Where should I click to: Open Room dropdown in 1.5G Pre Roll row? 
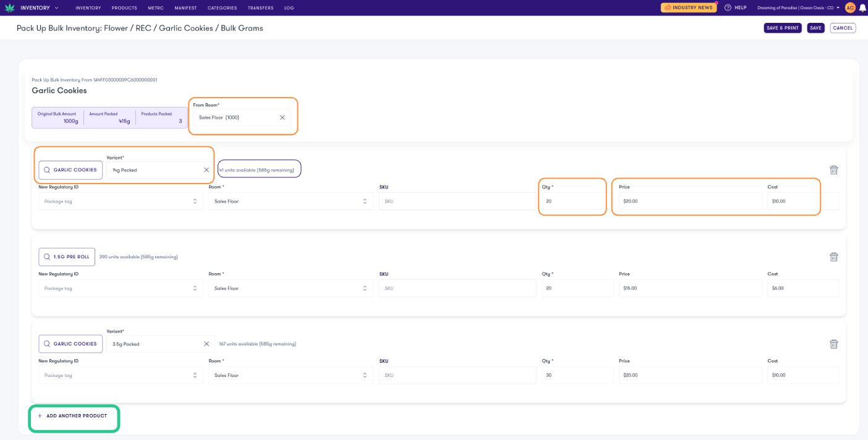pos(291,288)
